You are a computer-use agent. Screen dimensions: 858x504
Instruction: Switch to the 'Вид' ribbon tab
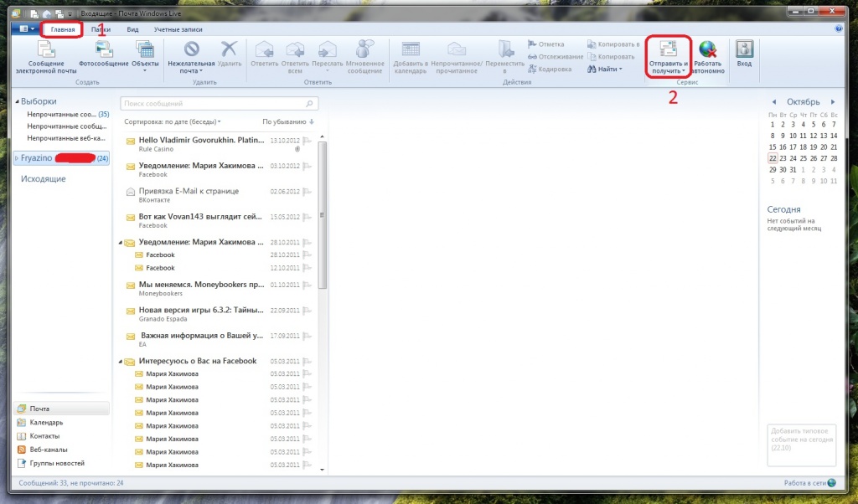coord(132,29)
